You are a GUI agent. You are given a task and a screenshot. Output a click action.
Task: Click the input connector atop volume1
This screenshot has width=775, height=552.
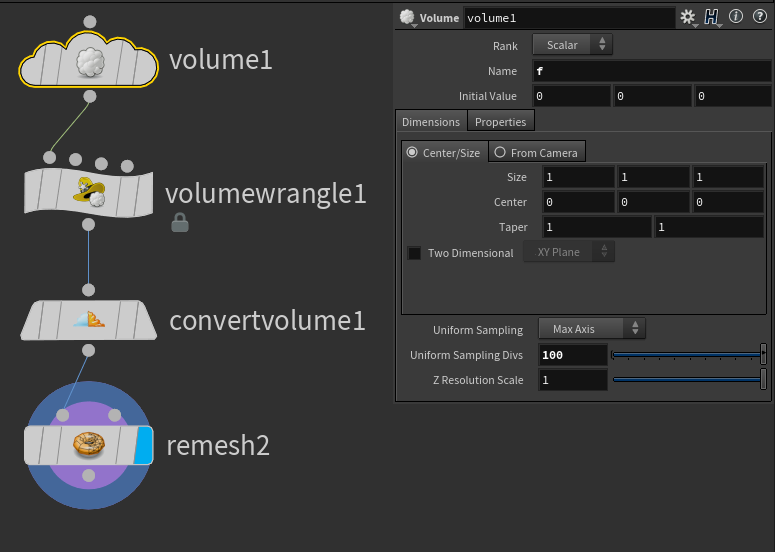tap(89, 22)
